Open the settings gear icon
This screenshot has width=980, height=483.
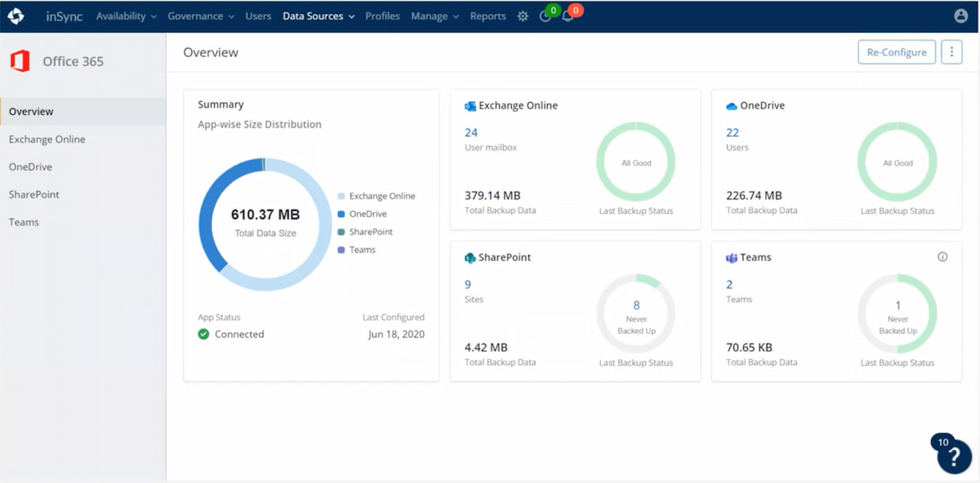[523, 16]
